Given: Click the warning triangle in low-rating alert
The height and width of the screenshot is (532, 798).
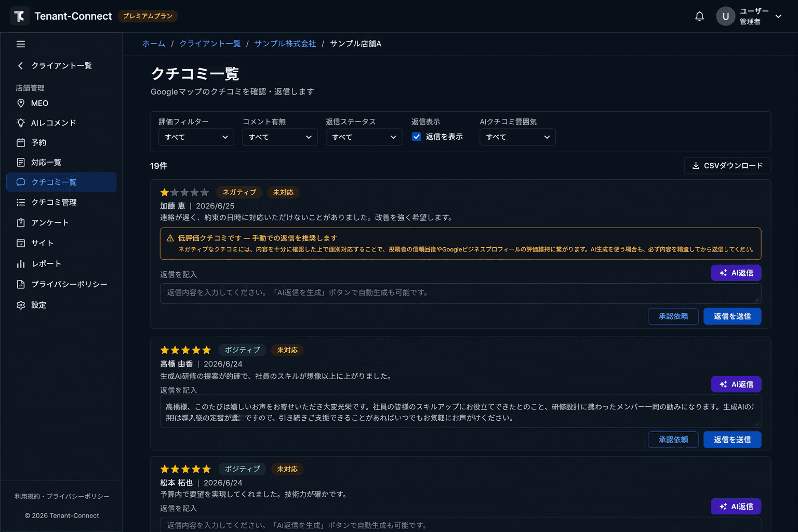Looking at the screenshot, I should [170, 238].
